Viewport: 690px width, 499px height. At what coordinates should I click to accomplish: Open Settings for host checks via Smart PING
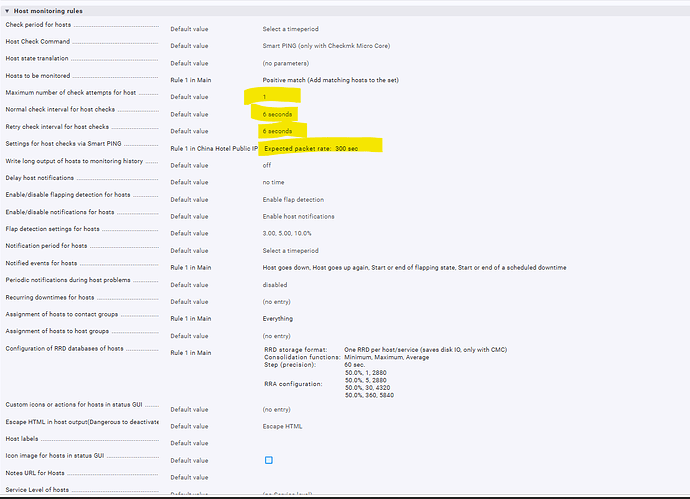[x=63, y=143]
